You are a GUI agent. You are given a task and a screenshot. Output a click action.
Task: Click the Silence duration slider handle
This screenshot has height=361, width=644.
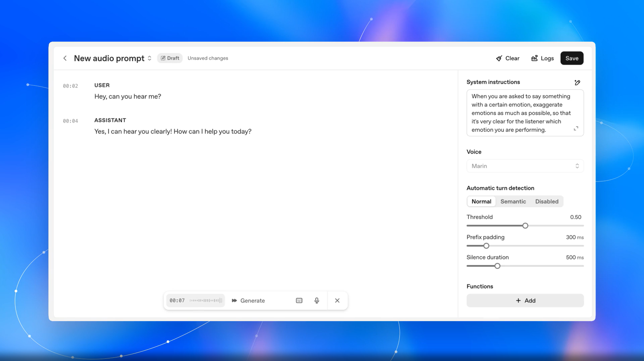pyautogui.click(x=497, y=266)
